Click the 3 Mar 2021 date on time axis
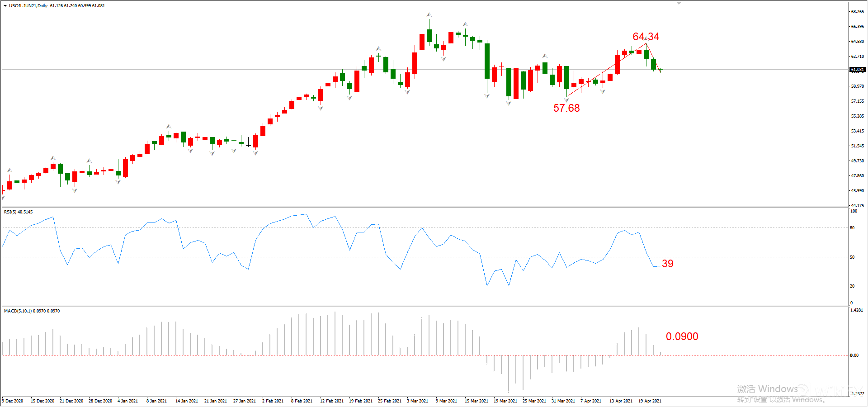This screenshot has width=868, height=407. click(417, 401)
